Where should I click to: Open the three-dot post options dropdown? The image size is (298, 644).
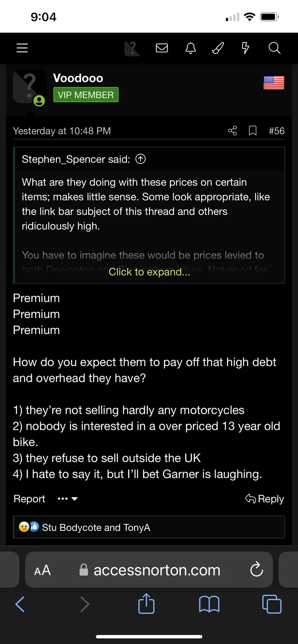coord(67,499)
